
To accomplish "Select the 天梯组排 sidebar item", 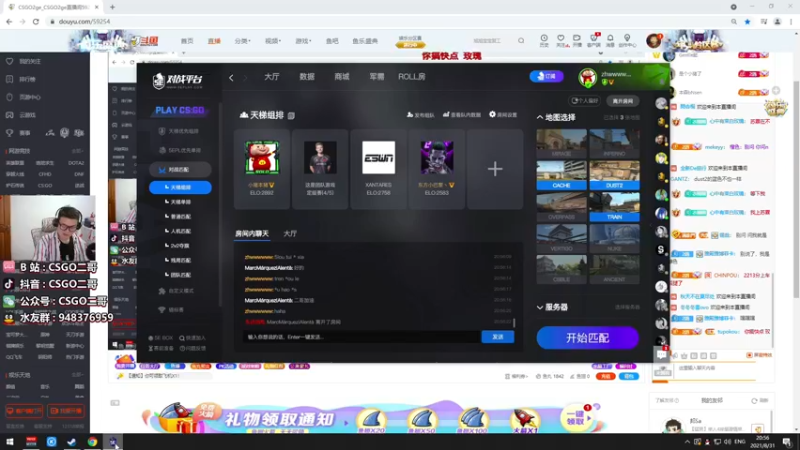I will [x=180, y=187].
